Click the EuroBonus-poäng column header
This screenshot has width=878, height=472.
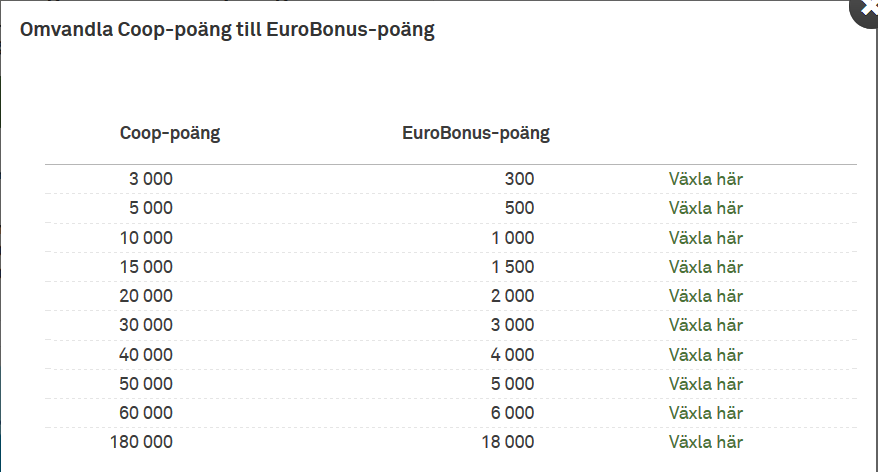pos(476,133)
